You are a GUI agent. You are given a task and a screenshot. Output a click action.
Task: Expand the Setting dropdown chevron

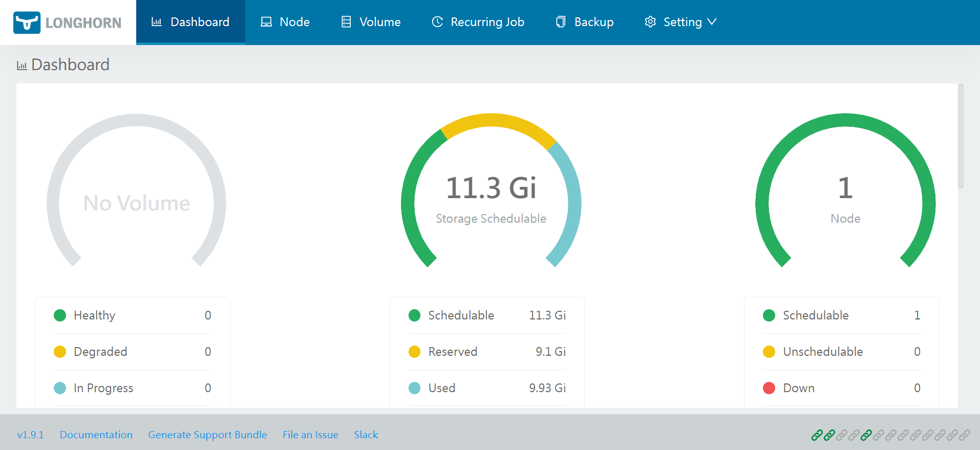click(x=712, y=22)
